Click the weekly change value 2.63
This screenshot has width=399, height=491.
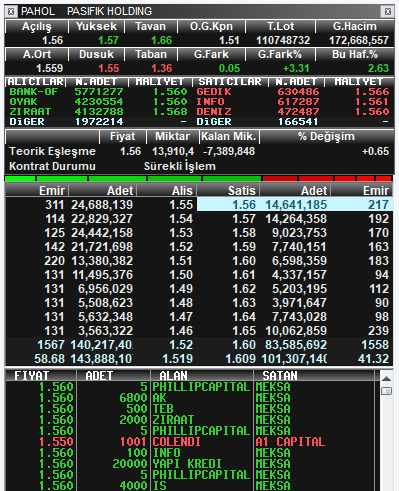point(378,68)
